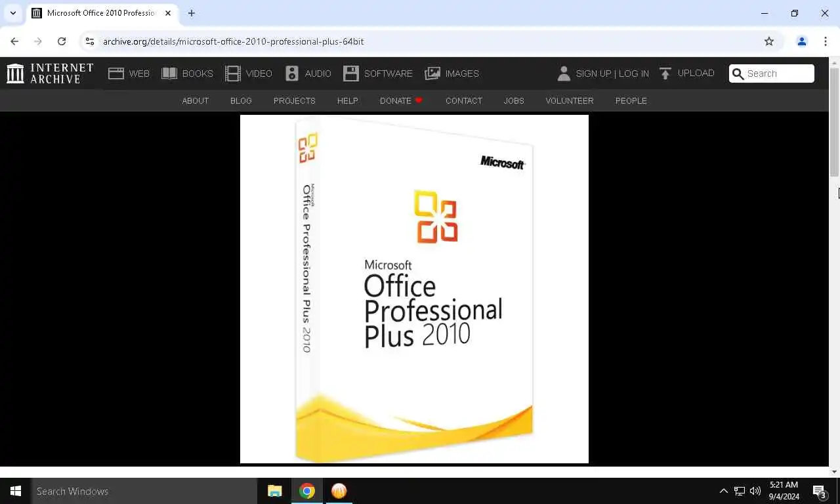This screenshot has height=504, width=840.
Task: Reload the page
Action: click(x=62, y=41)
